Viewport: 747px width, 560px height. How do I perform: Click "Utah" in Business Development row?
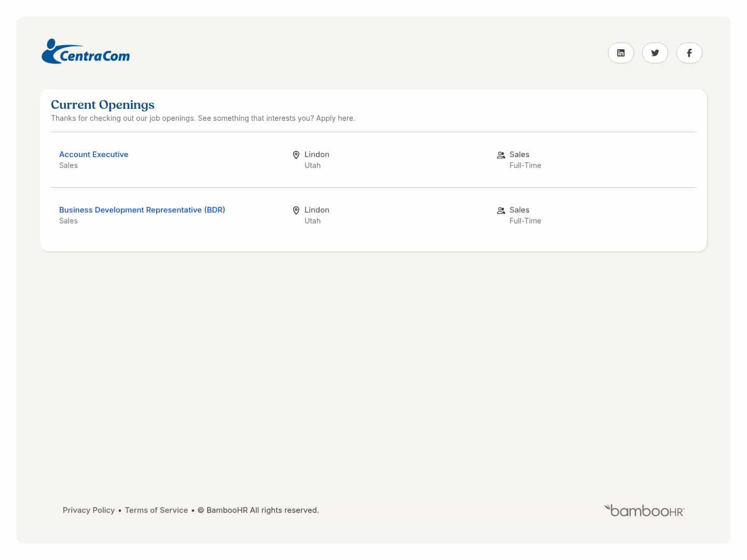312,221
